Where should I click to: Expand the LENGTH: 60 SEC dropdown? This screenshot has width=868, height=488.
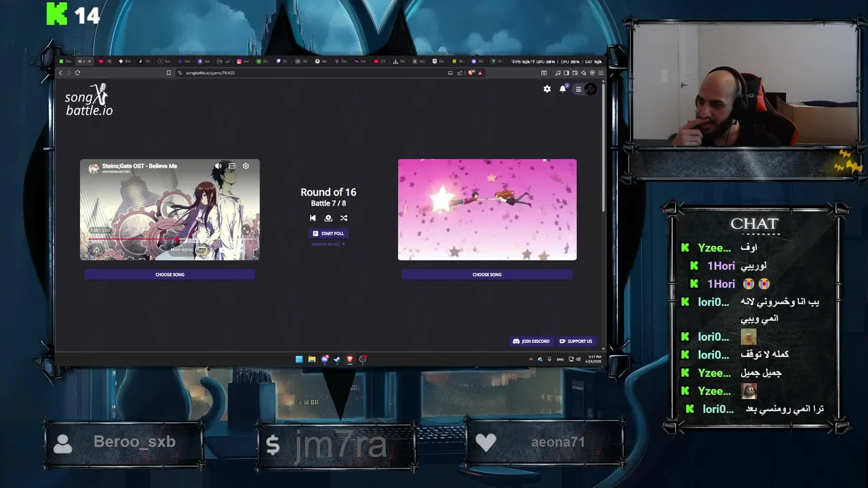328,244
